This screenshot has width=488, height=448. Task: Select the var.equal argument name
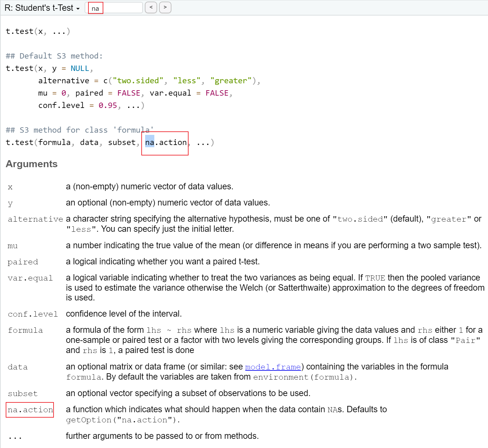(30, 278)
